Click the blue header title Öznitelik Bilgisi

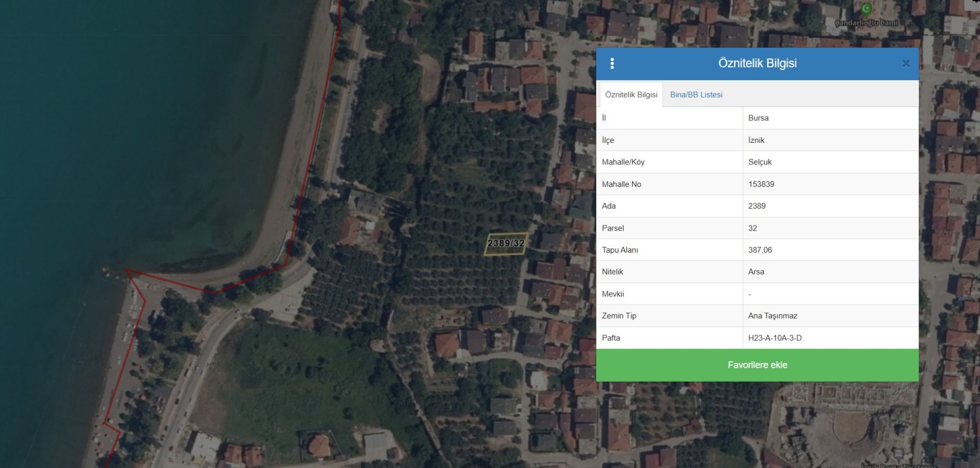tap(757, 63)
